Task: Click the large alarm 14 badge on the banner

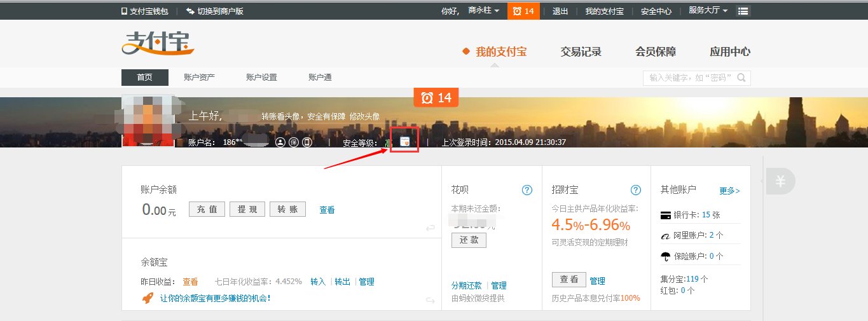Action: click(x=436, y=97)
